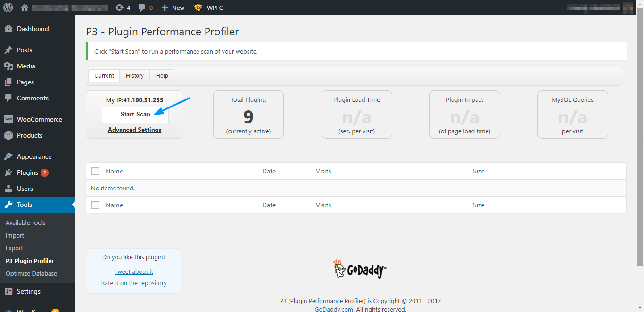This screenshot has height=312, width=644.
Task: Click the GoDaddy logo
Action: tap(360, 269)
